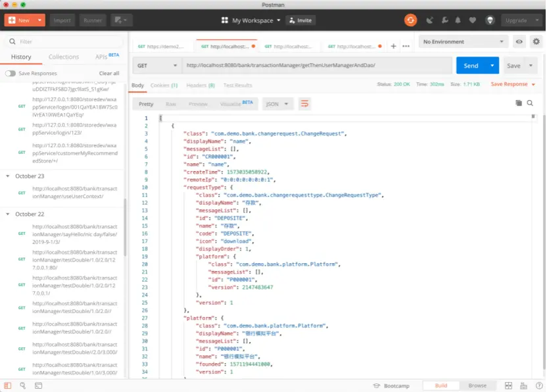
Task: Click the New button
Action: click(x=20, y=20)
